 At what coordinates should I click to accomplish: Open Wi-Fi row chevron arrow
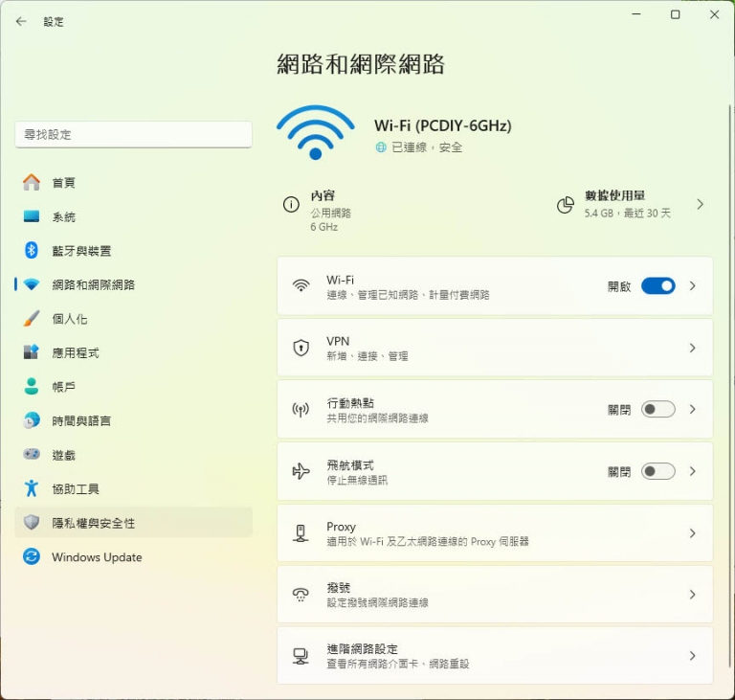pyautogui.click(x=693, y=285)
